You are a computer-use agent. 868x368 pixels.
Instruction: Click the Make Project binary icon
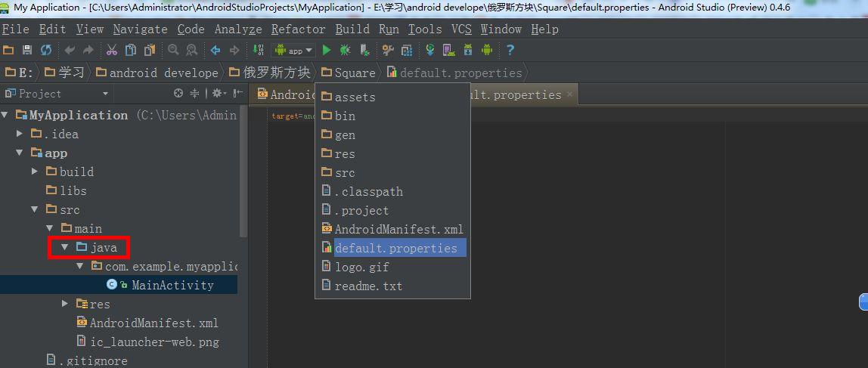pyautogui.click(x=258, y=51)
